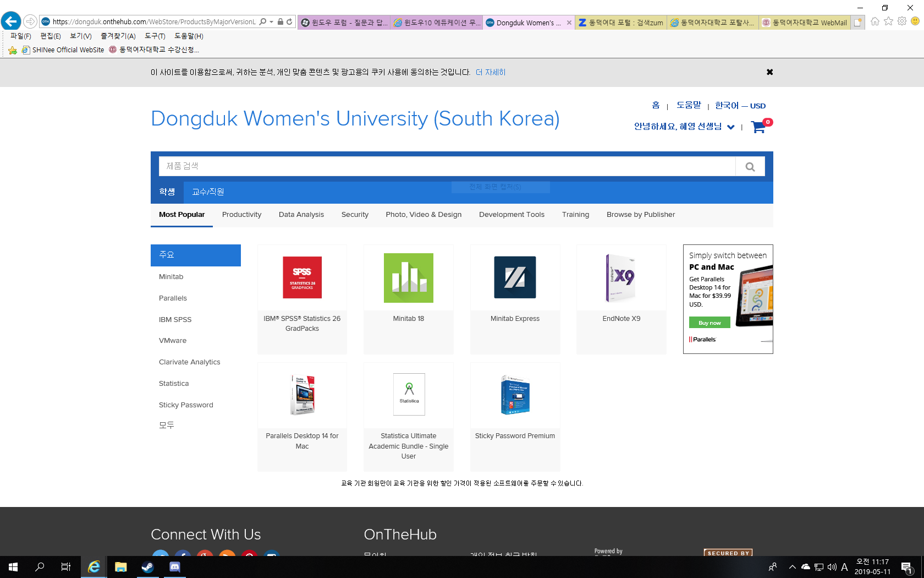Open the 보기(V) menu
The image size is (924, 578).
(x=81, y=36)
